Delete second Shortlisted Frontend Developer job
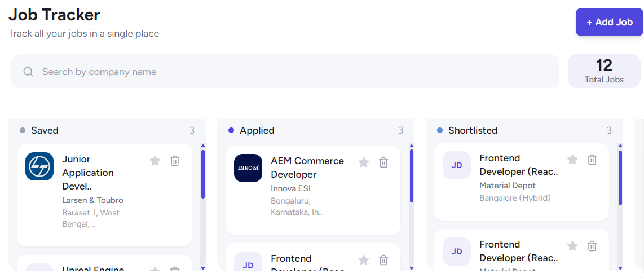644x273 pixels. click(x=592, y=245)
